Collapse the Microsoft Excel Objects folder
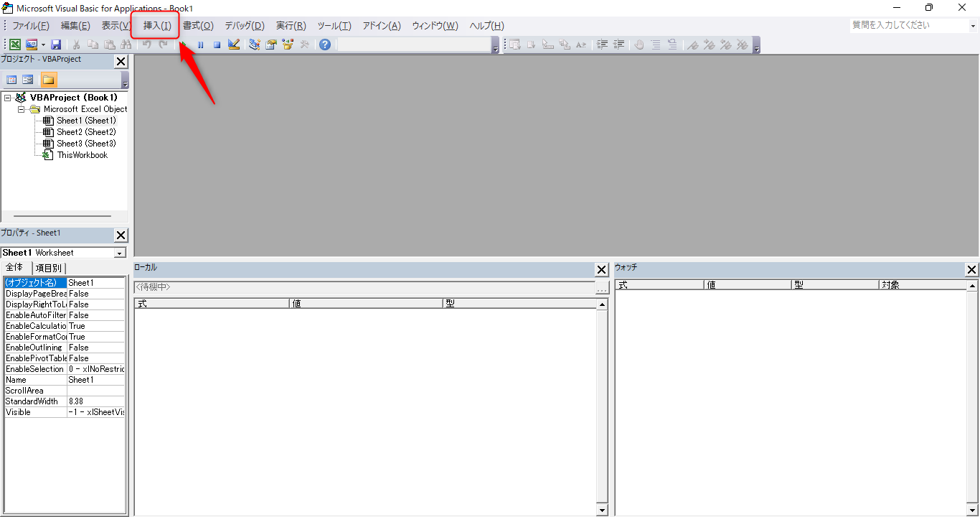Screen dimensions: 980x517 22,109
